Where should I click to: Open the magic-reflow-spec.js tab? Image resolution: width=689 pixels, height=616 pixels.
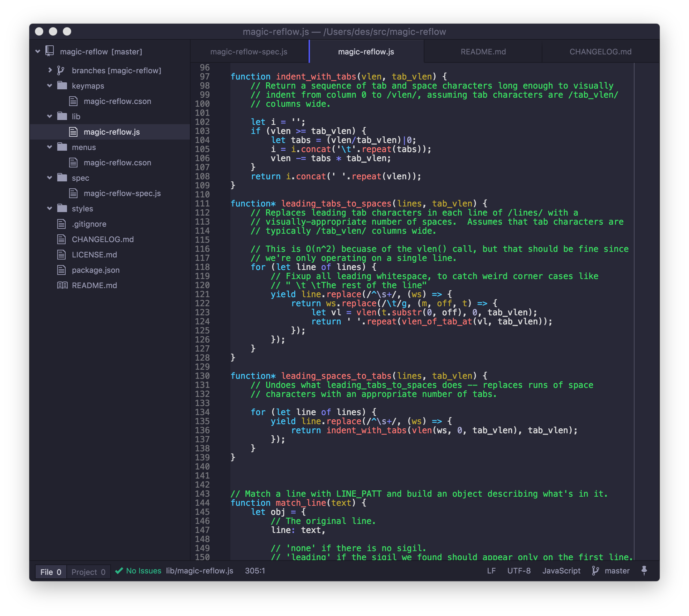point(249,52)
